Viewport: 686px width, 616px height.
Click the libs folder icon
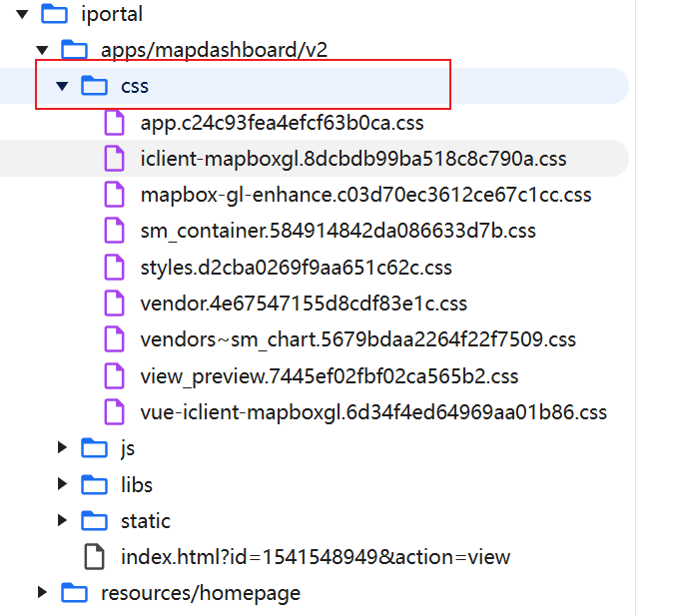[x=94, y=484]
